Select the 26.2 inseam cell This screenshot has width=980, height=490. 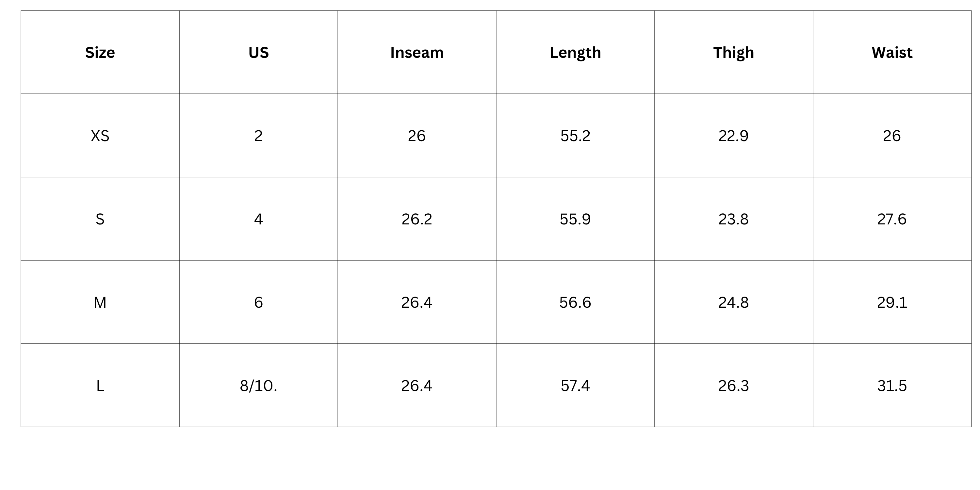point(416,219)
